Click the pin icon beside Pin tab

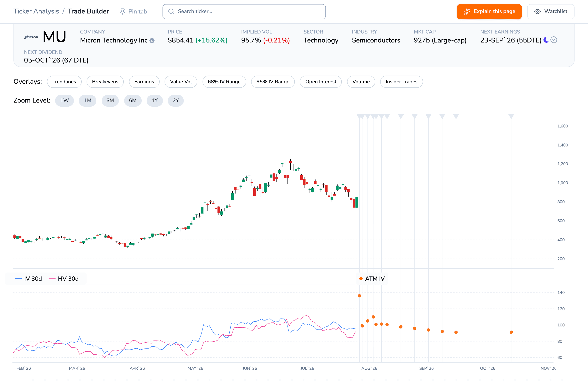click(122, 11)
